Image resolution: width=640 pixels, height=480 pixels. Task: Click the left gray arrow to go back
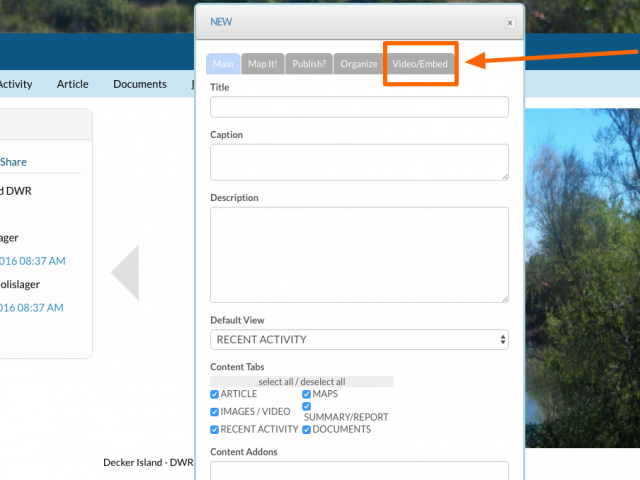pos(125,272)
